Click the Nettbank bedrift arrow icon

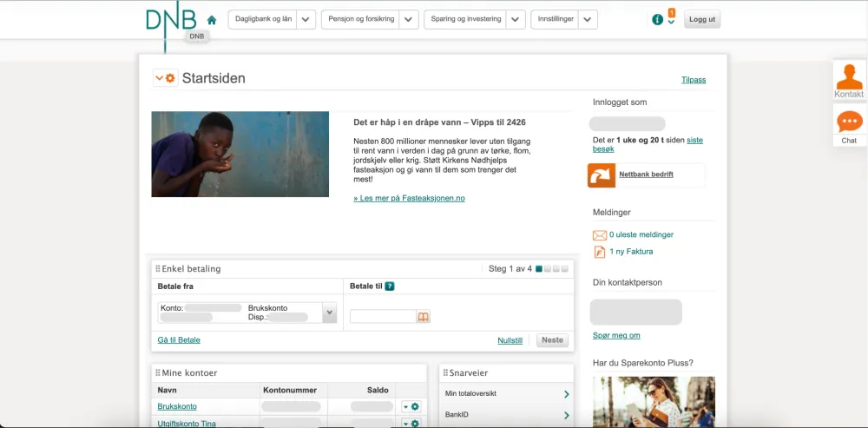[x=601, y=175]
